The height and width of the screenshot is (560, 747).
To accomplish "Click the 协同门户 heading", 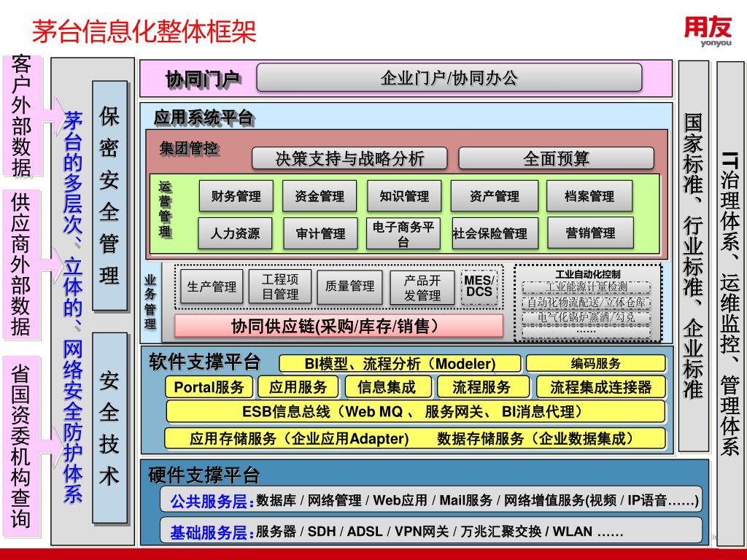I will (203, 79).
